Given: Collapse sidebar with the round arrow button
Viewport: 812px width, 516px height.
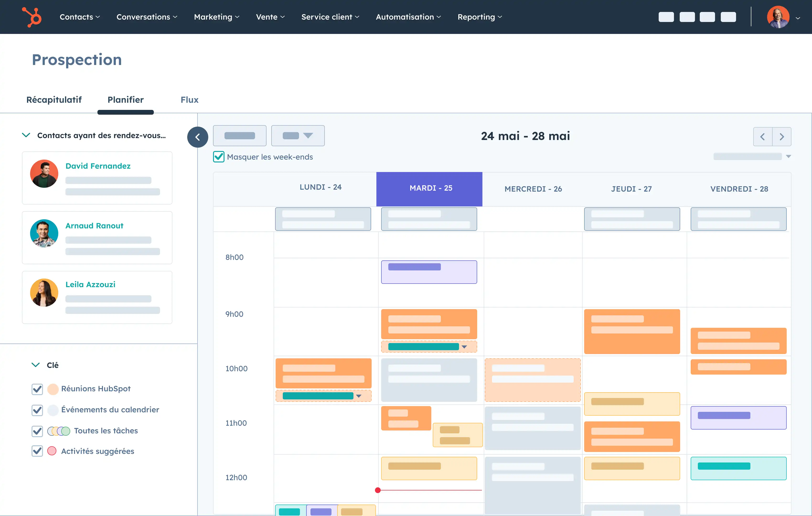Looking at the screenshot, I should [198, 137].
